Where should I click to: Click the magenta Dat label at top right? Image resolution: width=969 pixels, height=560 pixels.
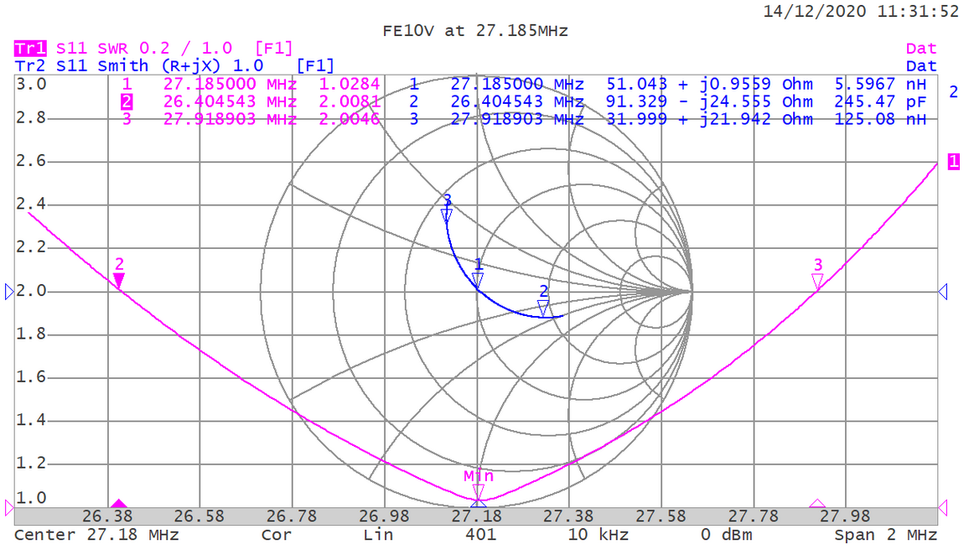[921, 49]
